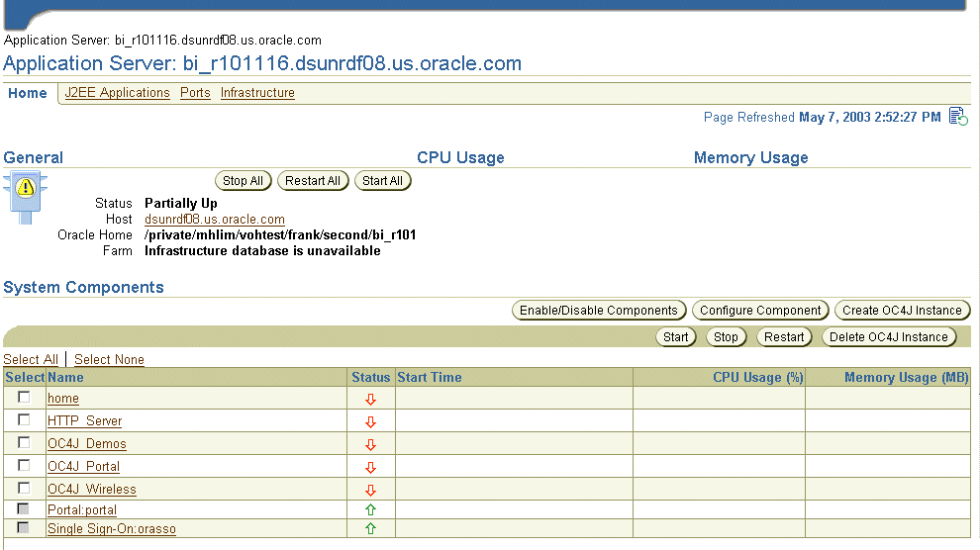Click the Oracle Home path value
The width and height of the screenshot is (980, 550).
(280, 234)
